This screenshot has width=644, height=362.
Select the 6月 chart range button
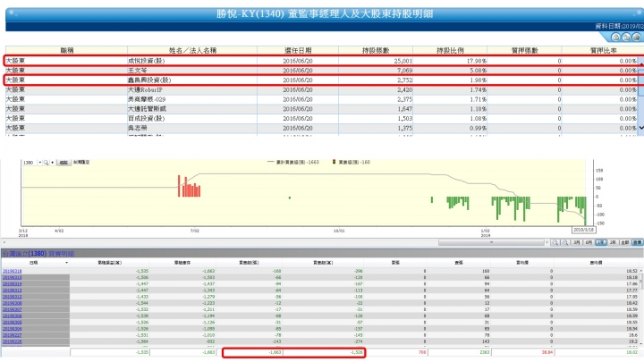[589, 242]
